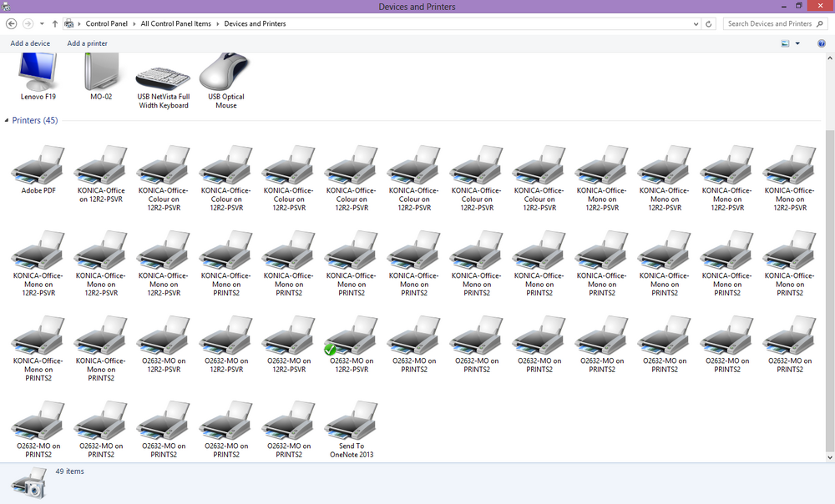The image size is (835, 504).
Task: Click the printer-camera icon in details pane
Action: coord(30,482)
